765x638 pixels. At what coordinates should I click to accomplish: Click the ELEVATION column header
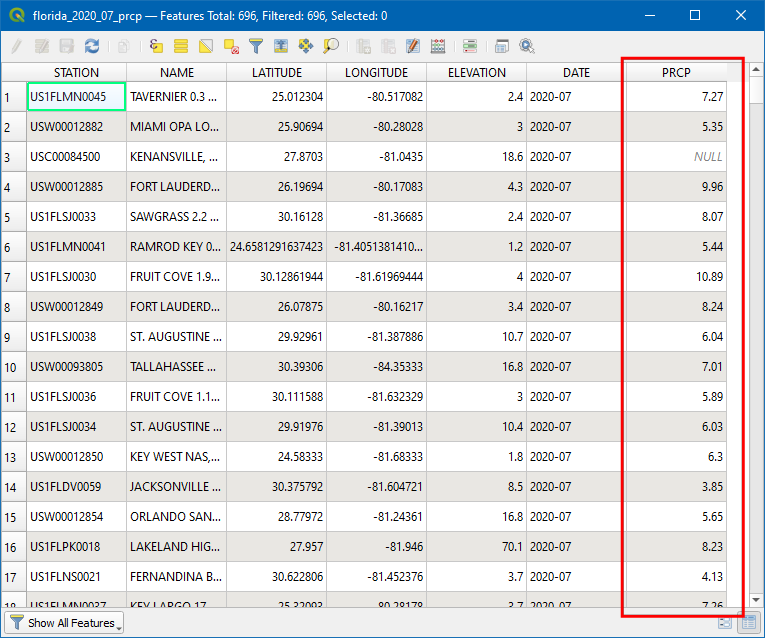coord(476,73)
